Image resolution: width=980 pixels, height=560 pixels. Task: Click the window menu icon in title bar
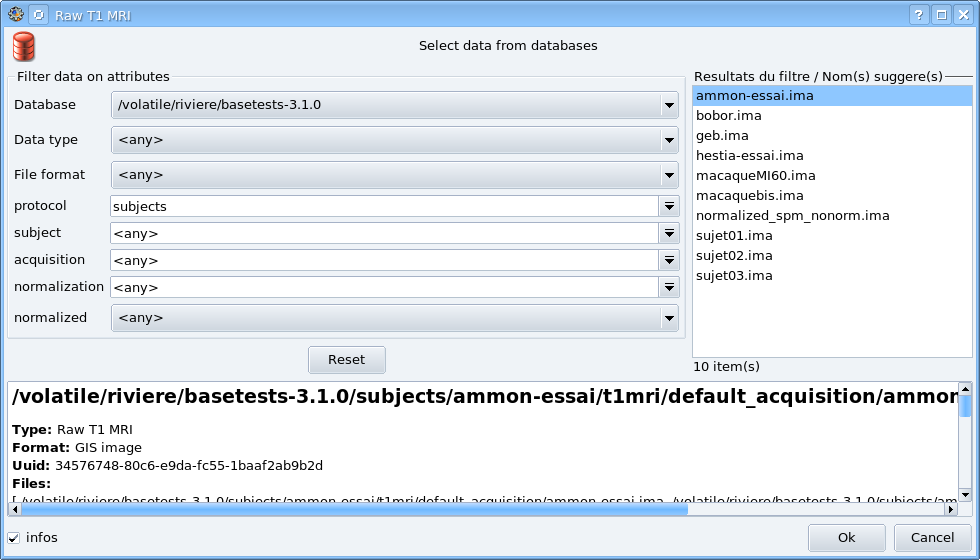[x=16, y=15]
